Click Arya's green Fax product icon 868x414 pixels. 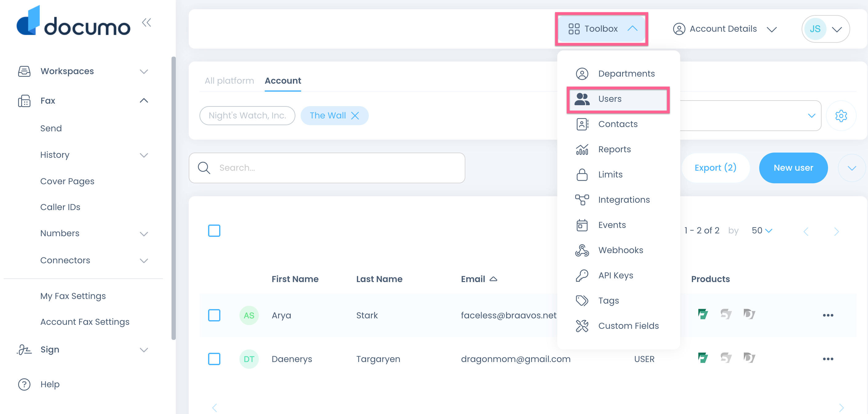click(703, 315)
